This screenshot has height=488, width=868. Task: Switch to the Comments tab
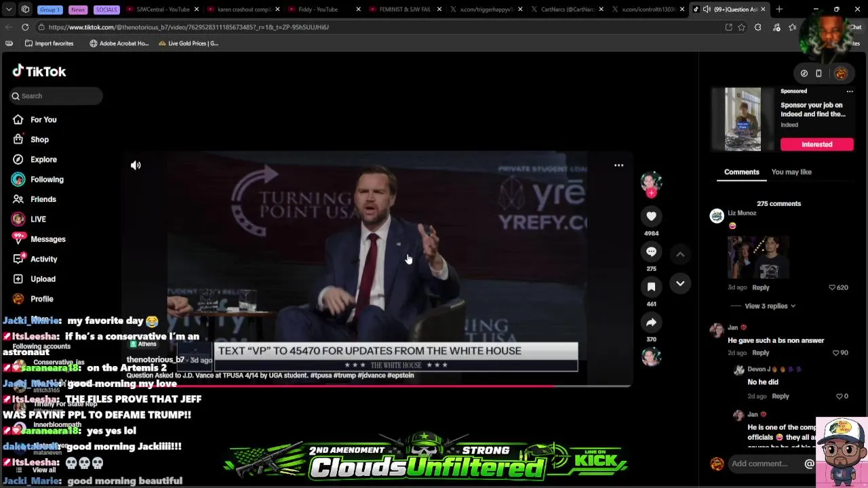pyautogui.click(x=741, y=172)
